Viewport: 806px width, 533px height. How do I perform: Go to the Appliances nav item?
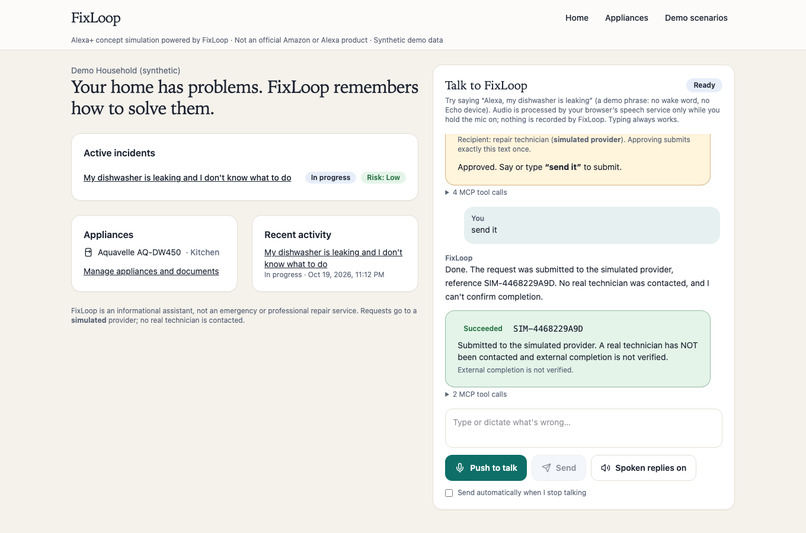626,18
